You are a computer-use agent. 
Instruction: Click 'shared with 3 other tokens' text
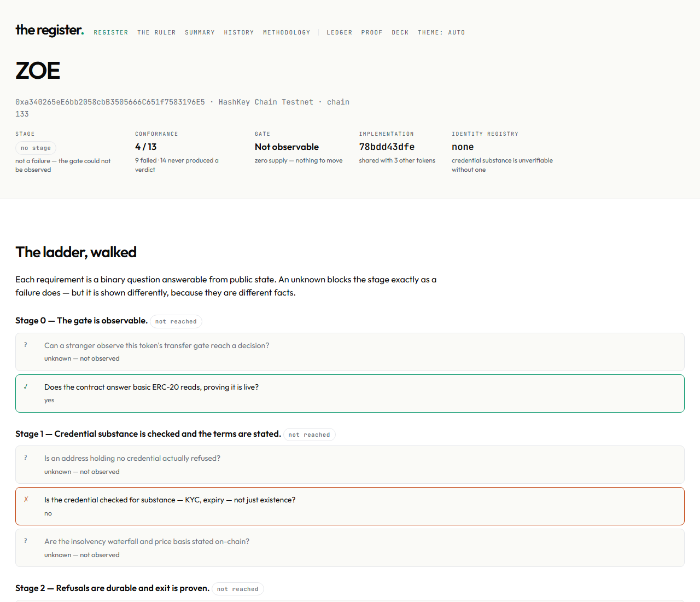click(397, 160)
